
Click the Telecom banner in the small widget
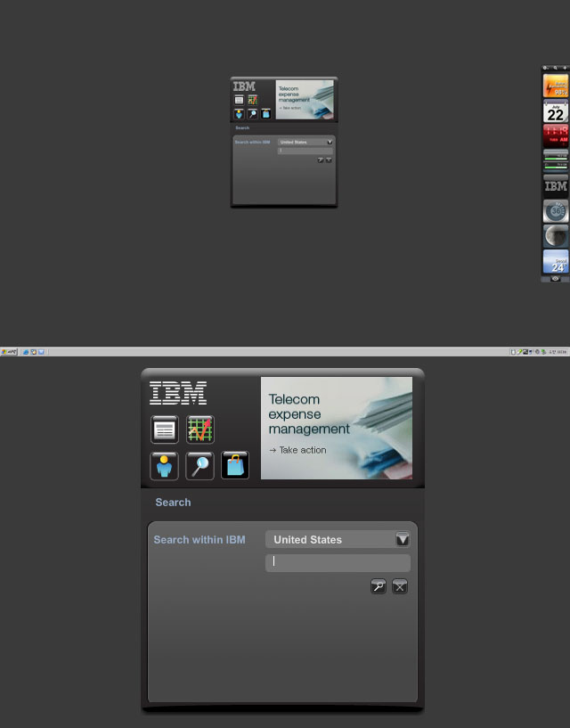(305, 100)
